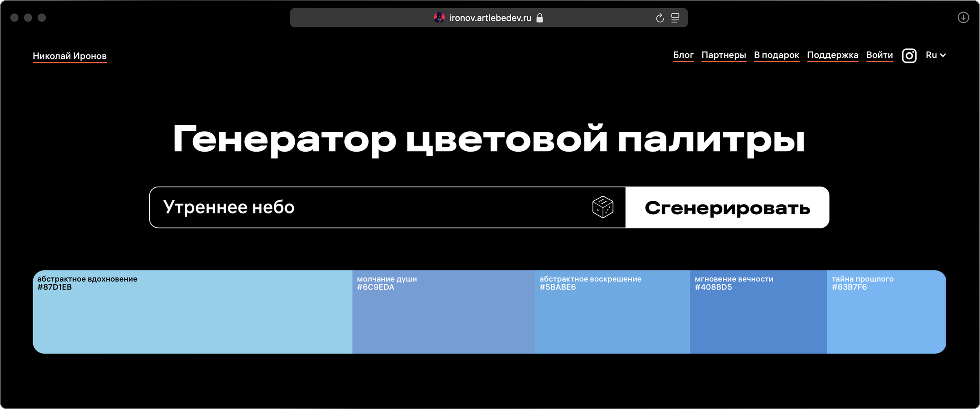Open the Instagram icon link
Viewport: 980px width, 409px height.
coord(909,56)
